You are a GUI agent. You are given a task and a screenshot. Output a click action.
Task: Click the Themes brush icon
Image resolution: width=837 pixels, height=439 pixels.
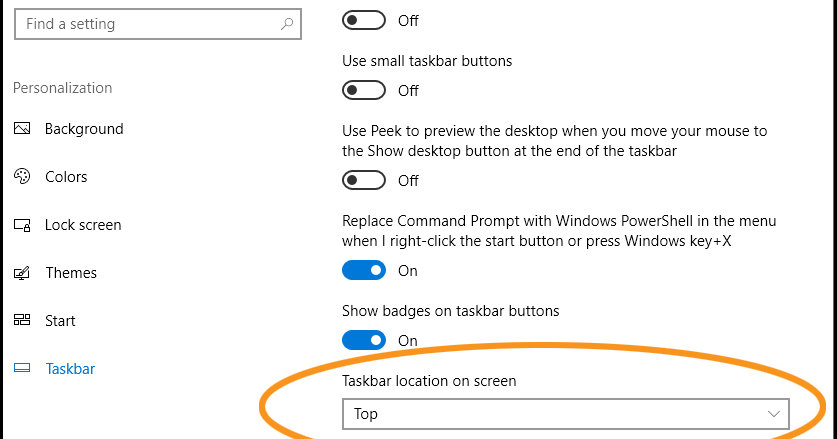[x=22, y=273]
